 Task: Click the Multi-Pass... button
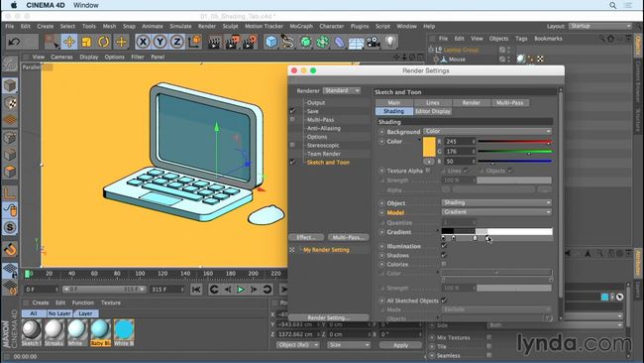click(349, 237)
